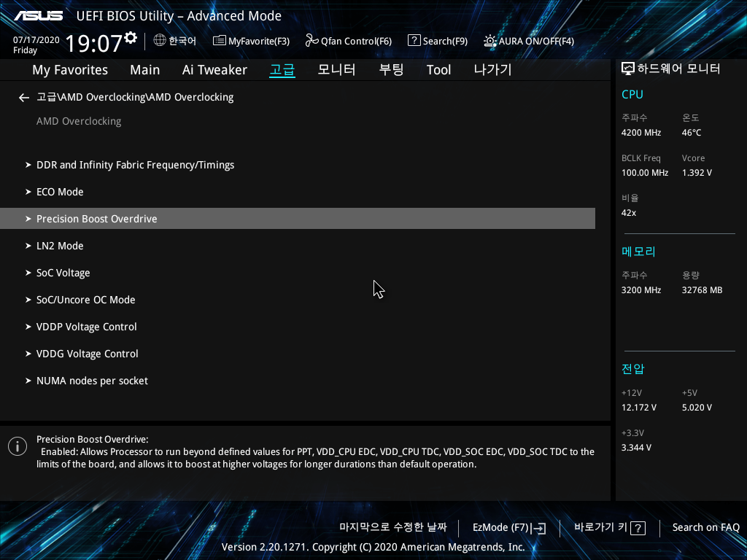Expand the VDDP Voltage Control arrow
The height and width of the screenshot is (560, 747).
[x=28, y=327]
